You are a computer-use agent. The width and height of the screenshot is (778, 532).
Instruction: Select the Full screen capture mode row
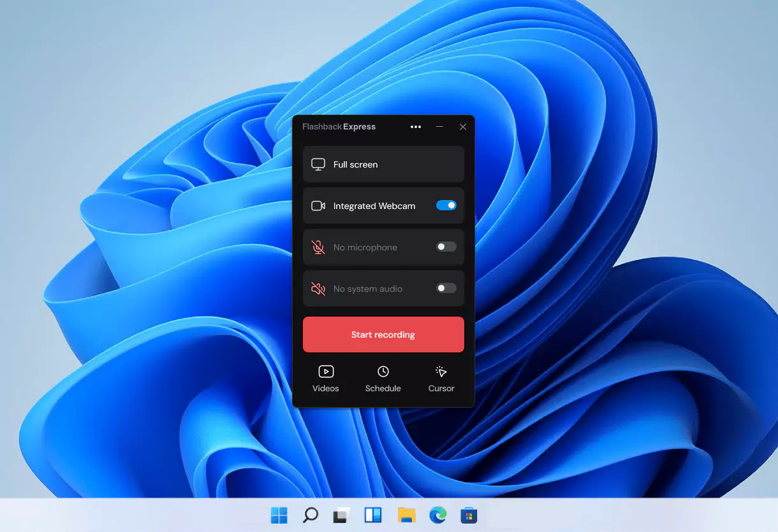(x=383, y=164)
